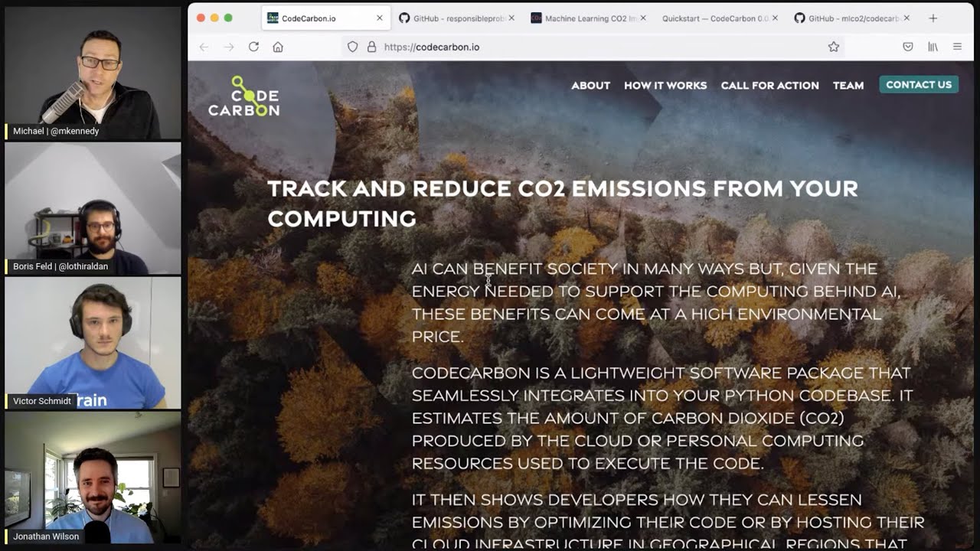Open the About section link
Image resolution: width=980 pixels, height=551 pixels.
590,85
